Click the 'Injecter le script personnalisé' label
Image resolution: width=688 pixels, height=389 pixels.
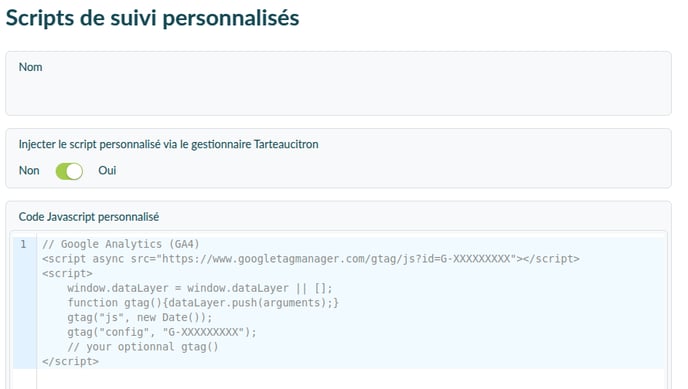point(168,144)
